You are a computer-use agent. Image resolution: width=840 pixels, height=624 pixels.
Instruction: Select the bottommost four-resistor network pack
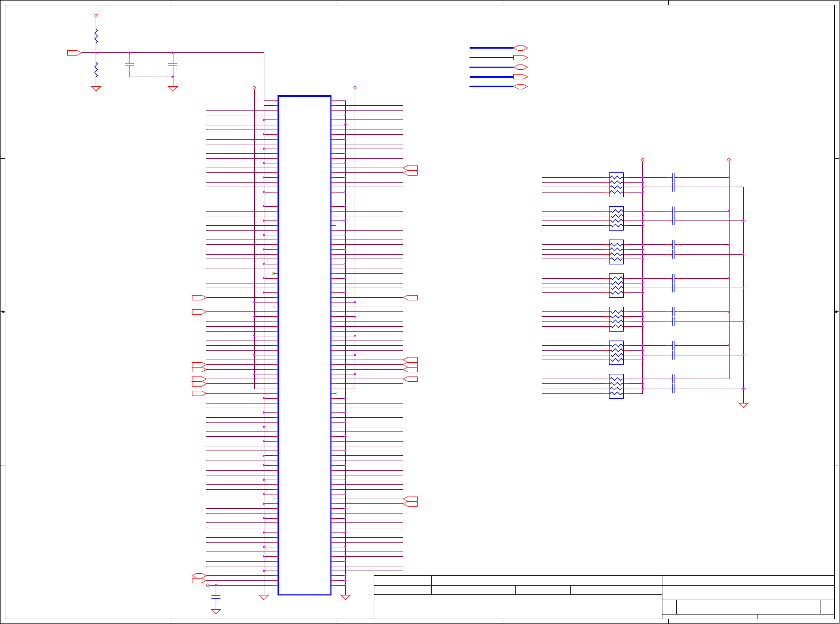click(x=616, y=386)
